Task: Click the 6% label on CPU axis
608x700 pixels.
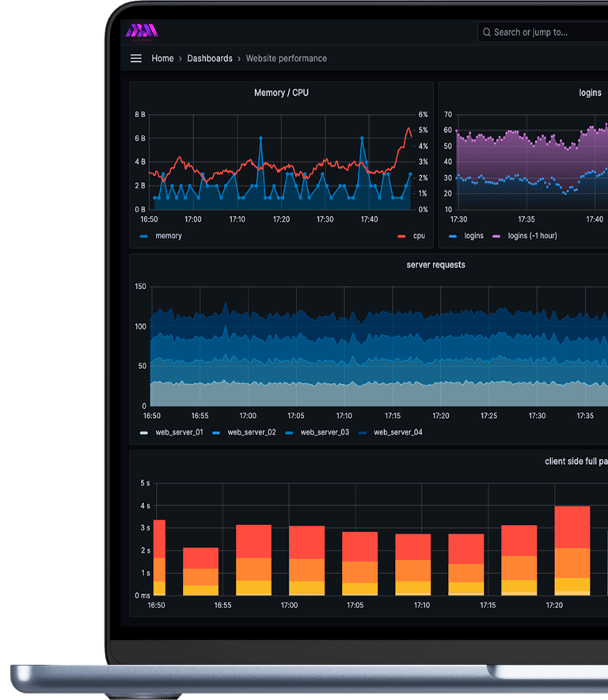Action: [x=423, y=115]
